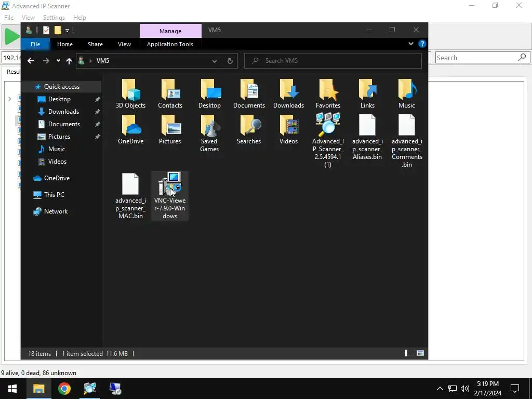Viewport: 532px width, 399px height.
Task: Select the Downloads folder in file pane
Action: (x=288, y=94)
